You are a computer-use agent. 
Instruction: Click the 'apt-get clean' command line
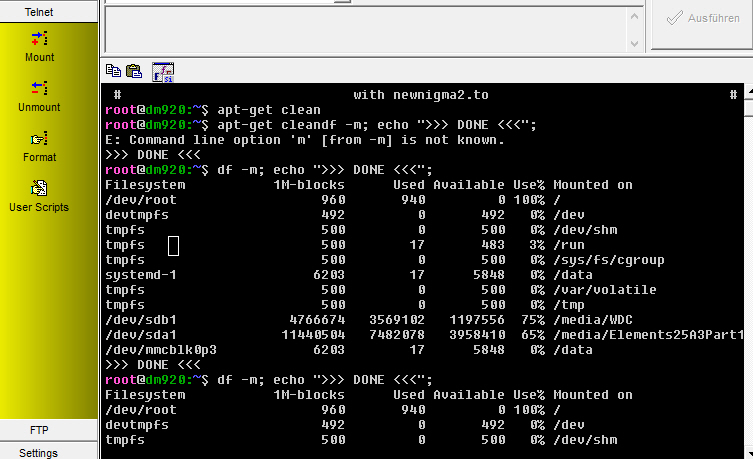tap(213, 110)
